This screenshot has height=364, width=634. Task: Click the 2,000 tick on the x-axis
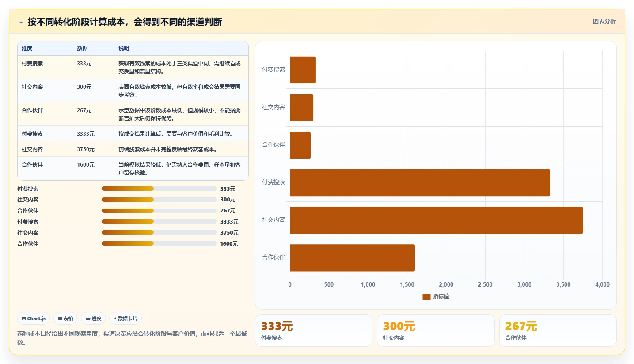446,284
